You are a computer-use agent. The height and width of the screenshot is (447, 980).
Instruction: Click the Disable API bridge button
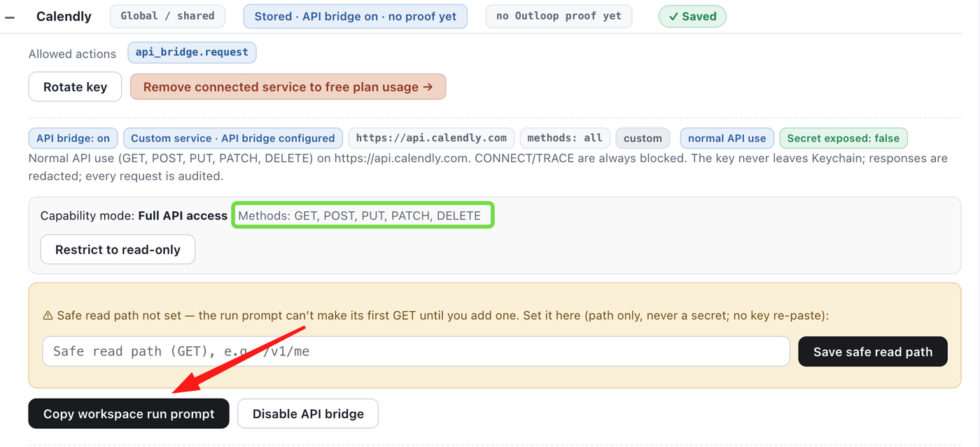308,413
